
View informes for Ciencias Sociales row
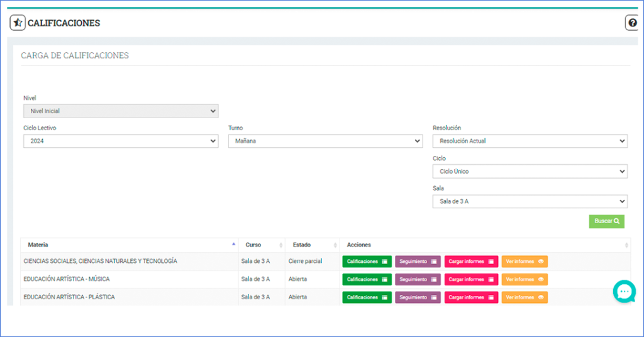pyautogui.click(x=525, y=262)
